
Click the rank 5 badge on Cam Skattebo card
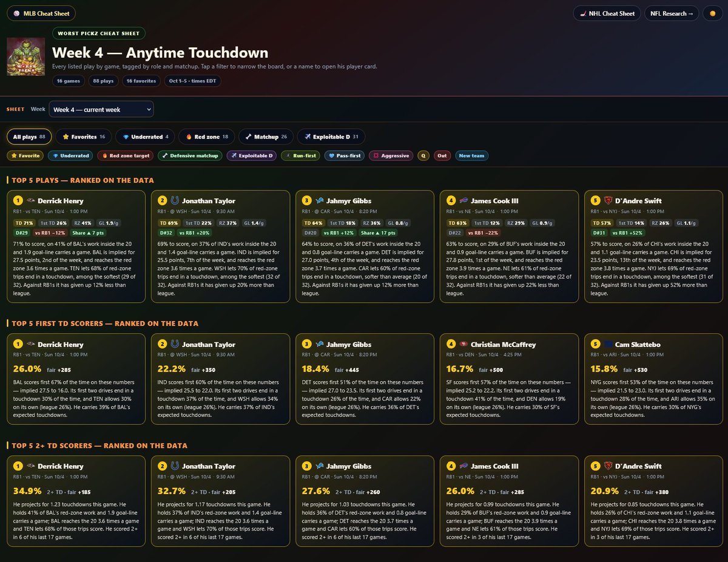[595, 344]
